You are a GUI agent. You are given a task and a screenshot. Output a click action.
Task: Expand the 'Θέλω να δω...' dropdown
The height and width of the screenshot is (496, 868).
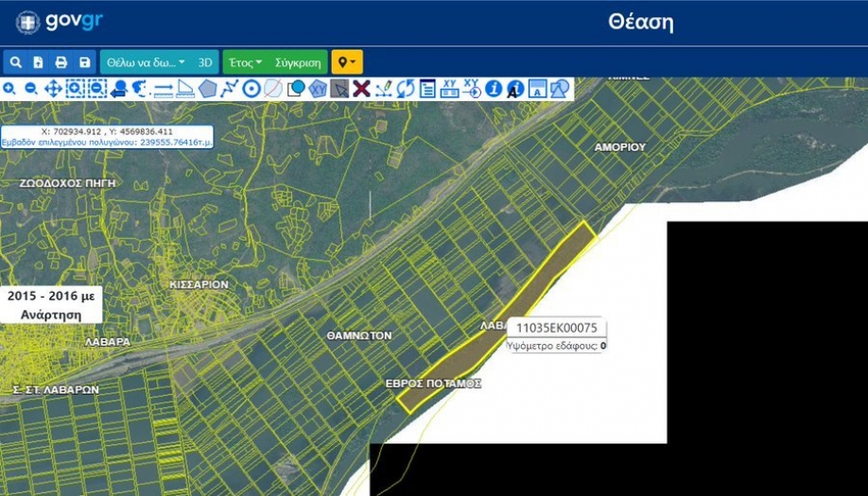coord(146,62)
